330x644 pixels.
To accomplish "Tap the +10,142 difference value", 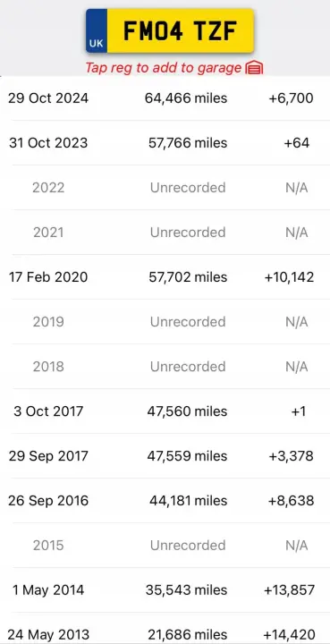I will pyautogui.click(x=290, y=277).
